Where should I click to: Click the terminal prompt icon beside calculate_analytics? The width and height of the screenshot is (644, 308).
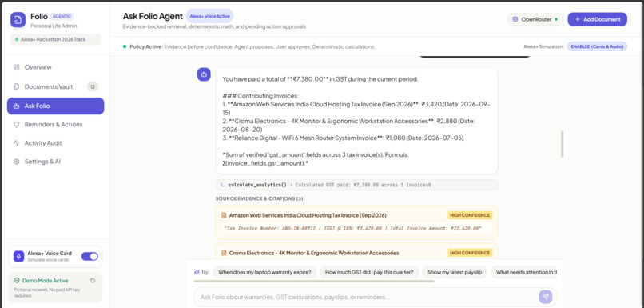(x=222, y=185)
